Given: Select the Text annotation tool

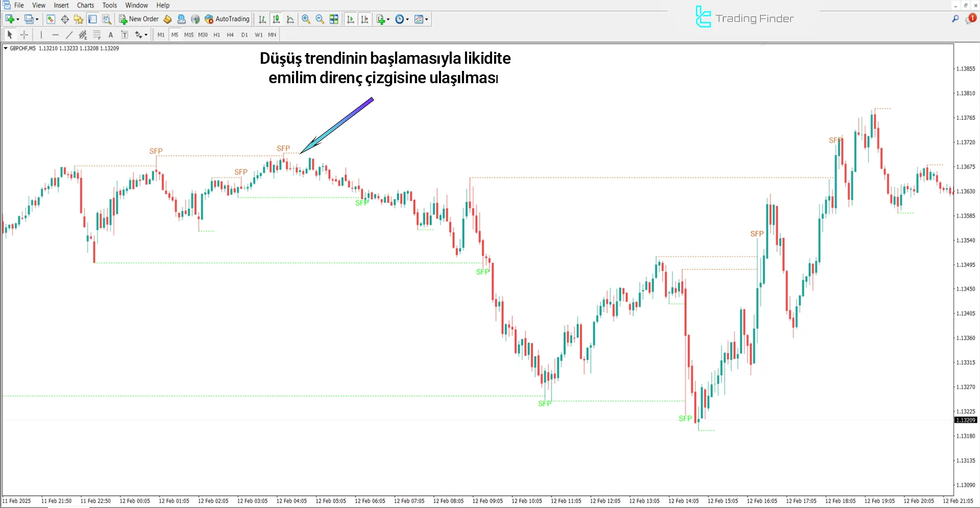Looking at the screenshot, I should pyautogui.click(x=110, y=34).
